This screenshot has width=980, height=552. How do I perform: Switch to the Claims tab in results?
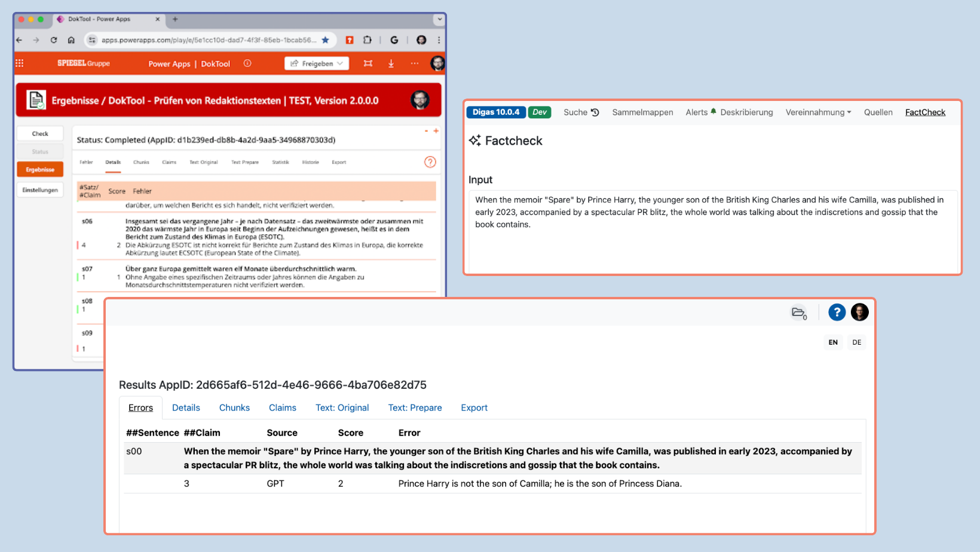pos(282,407)
